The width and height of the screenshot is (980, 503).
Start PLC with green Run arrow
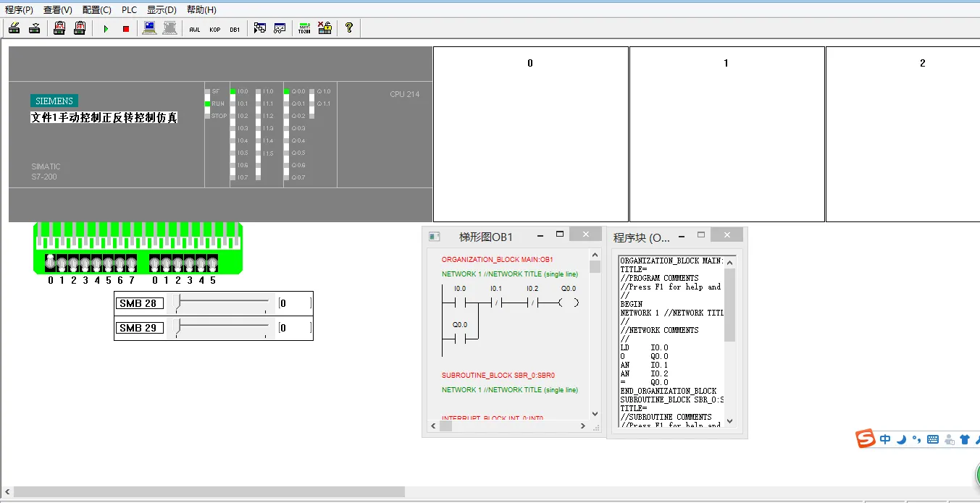pos(106,28)
